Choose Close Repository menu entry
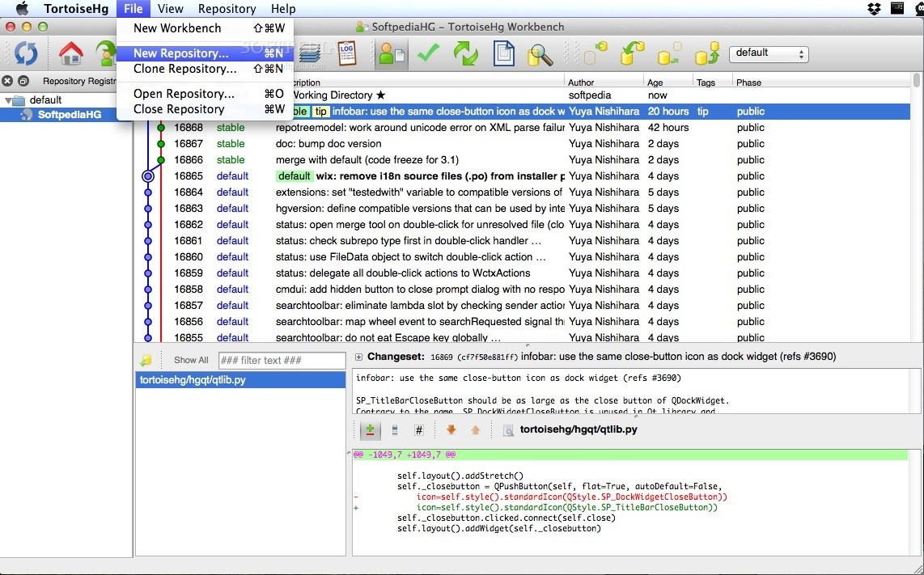The image size is (924, 575). coord(205,109)
